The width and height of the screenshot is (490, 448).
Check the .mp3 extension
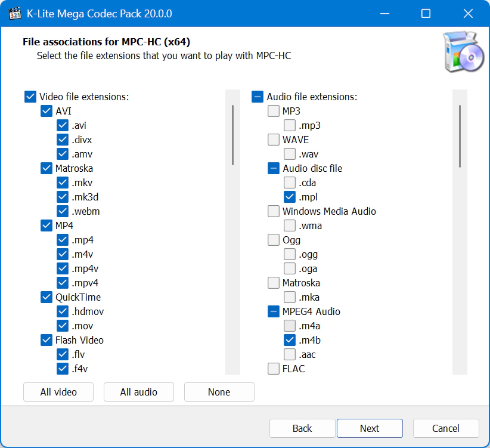290,125
